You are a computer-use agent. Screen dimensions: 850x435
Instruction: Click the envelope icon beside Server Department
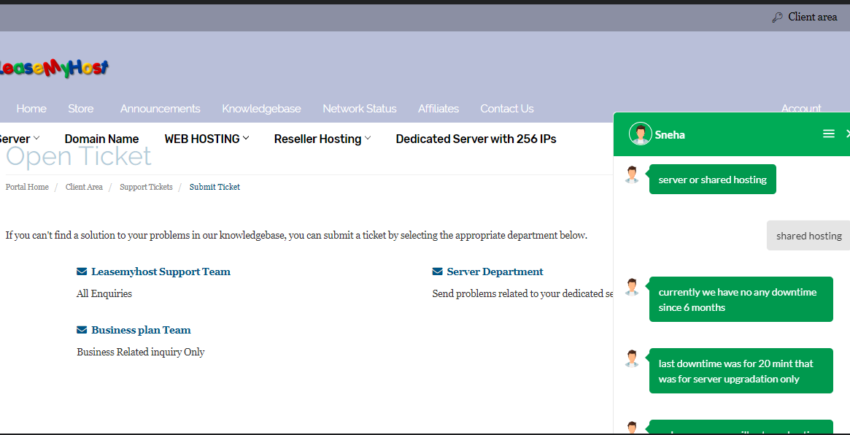pyautogui.click(x=437, y=271)
